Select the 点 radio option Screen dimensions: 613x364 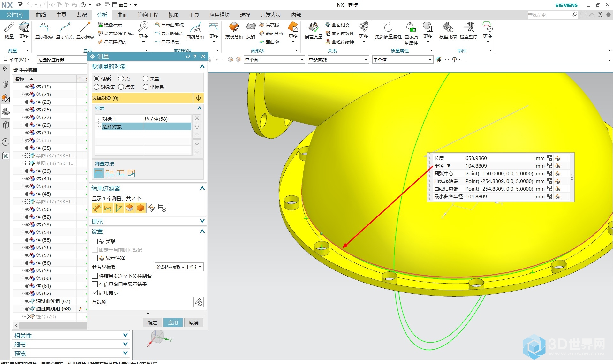(x=121, y=79)
